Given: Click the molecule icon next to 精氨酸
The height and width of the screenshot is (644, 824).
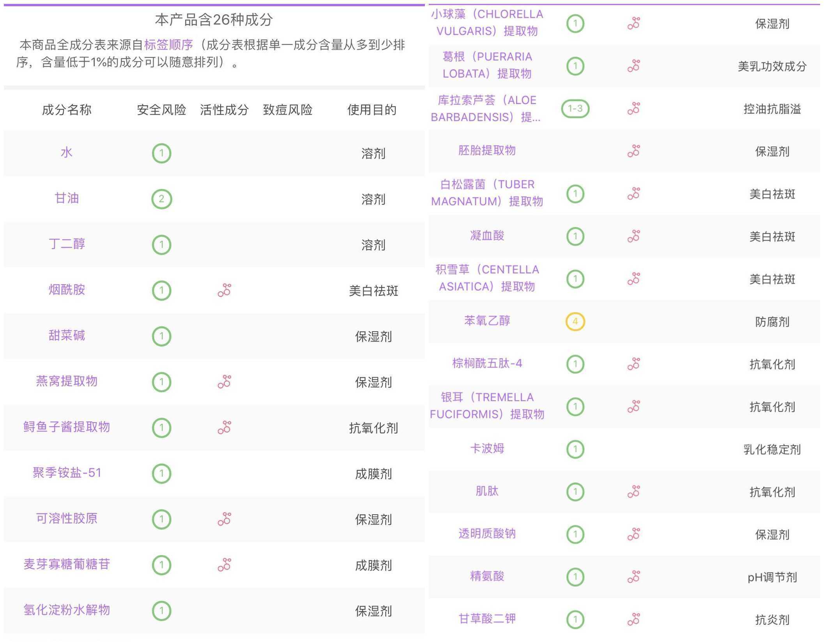Looking at the screenshot, I should [633, 577].
